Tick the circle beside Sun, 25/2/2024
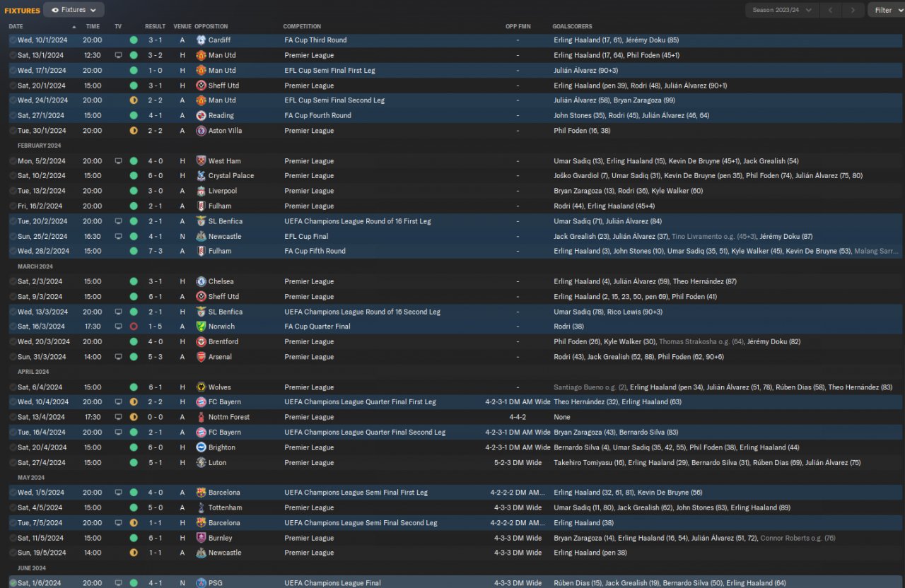The width and height of the screenshot is (905, 588). click(13, 237)
